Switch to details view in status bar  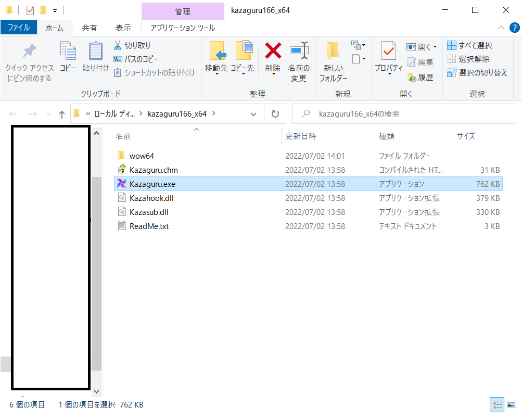coord(497,405)
